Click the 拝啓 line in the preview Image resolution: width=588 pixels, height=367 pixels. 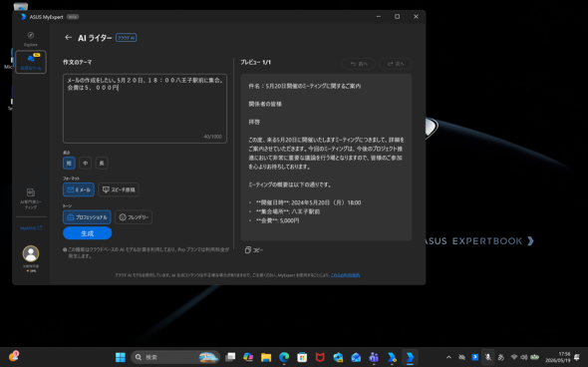pyautogui.click(x=254, y=122)
